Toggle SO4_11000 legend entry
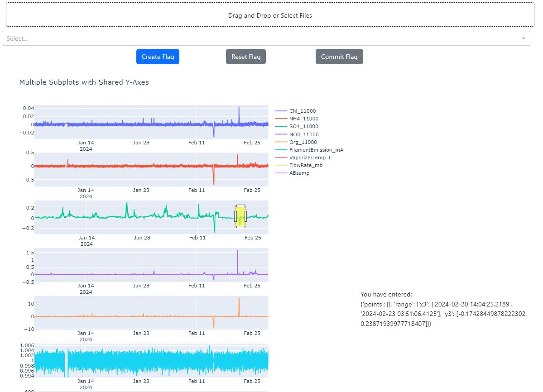 coord(303,126)
